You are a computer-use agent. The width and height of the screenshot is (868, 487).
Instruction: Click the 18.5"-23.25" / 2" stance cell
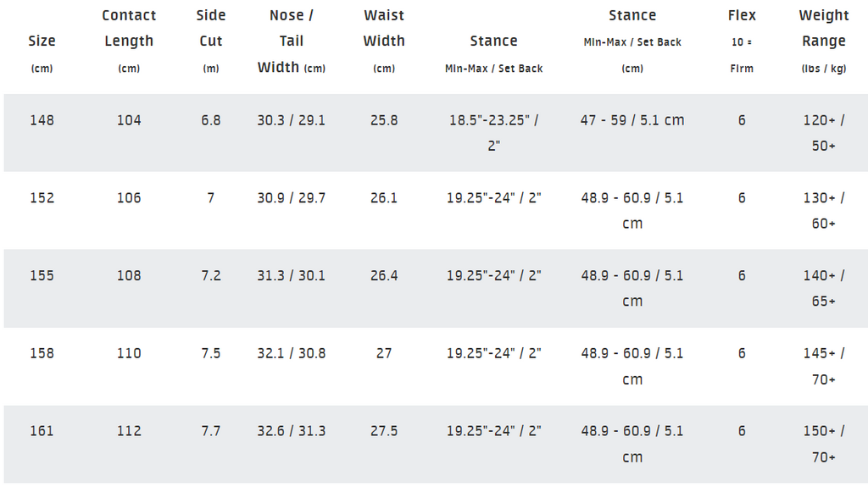(x=494, y=133)
